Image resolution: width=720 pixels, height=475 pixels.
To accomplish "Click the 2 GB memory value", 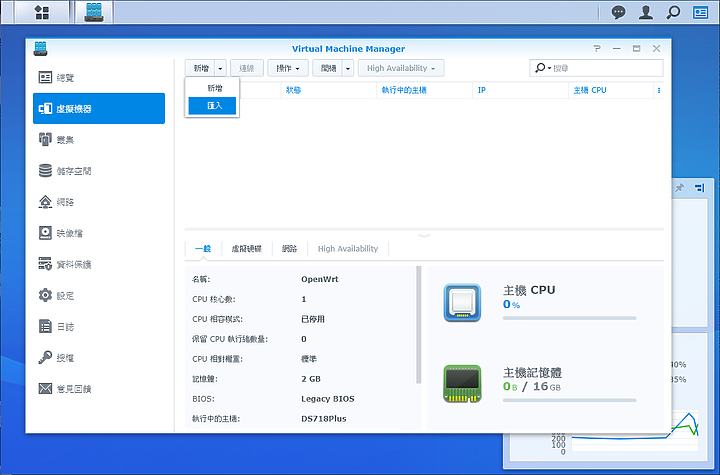I will pos(311,379).
